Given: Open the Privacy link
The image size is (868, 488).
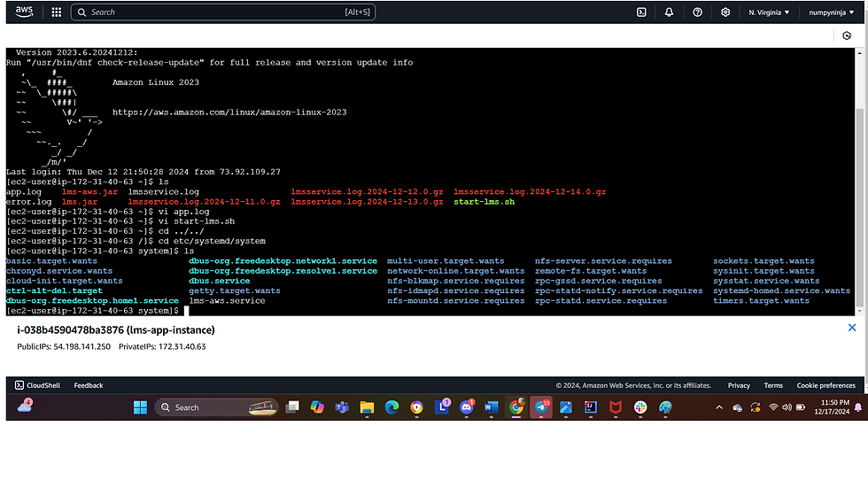Looking at the screenshot, I should tap(739, 385).
